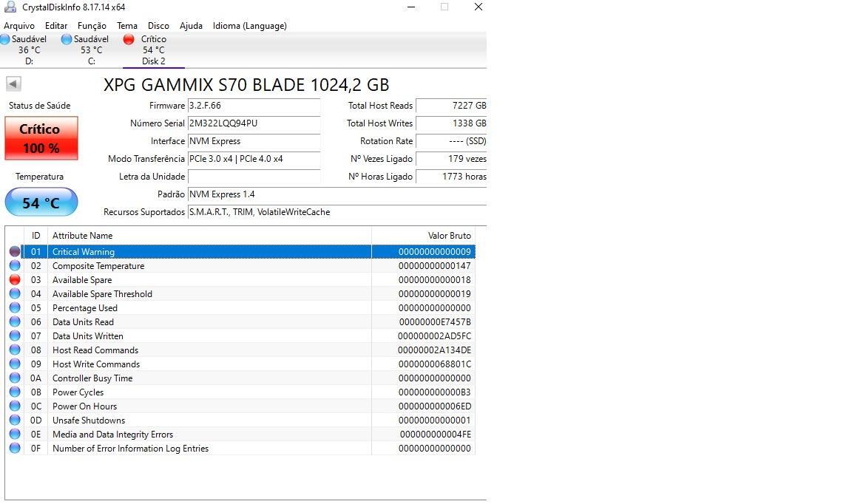Select the Unsafe Shutdowns attribute name

89,420
